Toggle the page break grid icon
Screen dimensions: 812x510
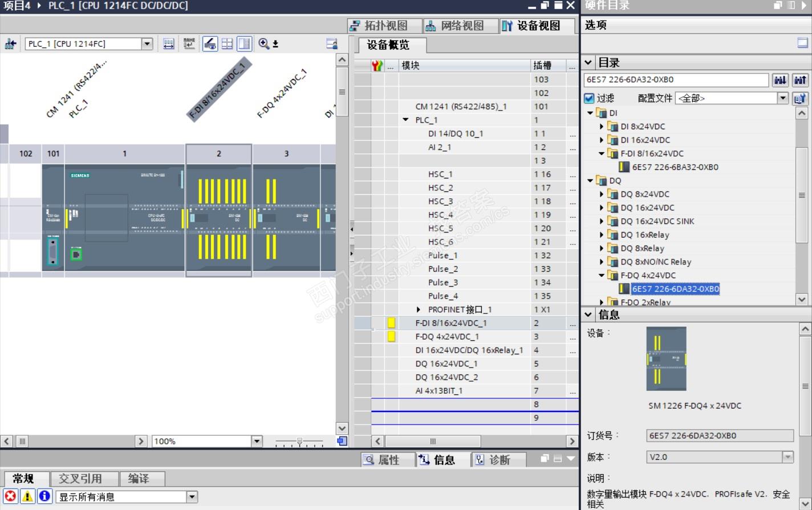click(227, 44)
